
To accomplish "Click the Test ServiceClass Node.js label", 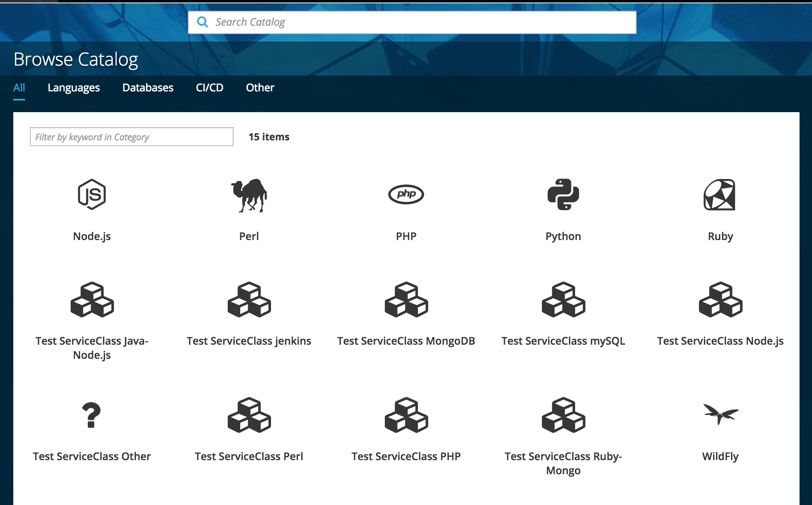I will pyautogui.click(x=720, y=341).
